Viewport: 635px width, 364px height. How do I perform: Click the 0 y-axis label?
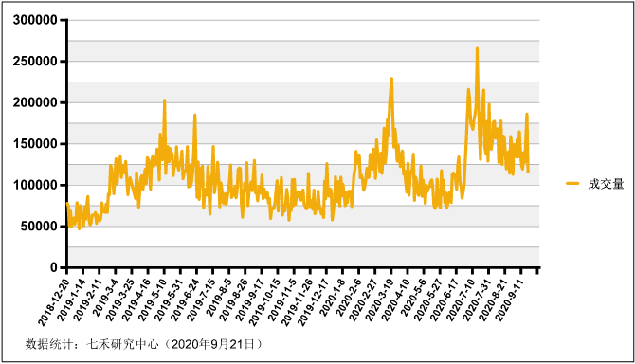[x=54, y=267]
